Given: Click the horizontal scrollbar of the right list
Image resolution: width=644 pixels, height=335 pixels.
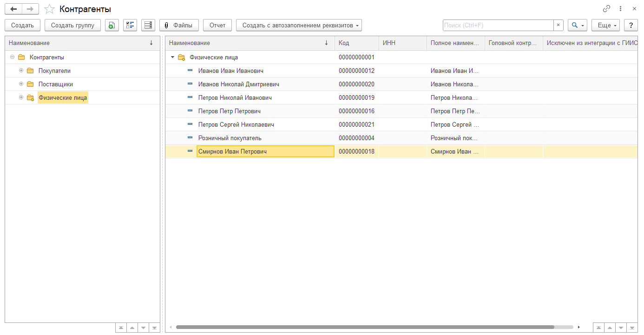Looking at the screenshot, I should (365, 327).
